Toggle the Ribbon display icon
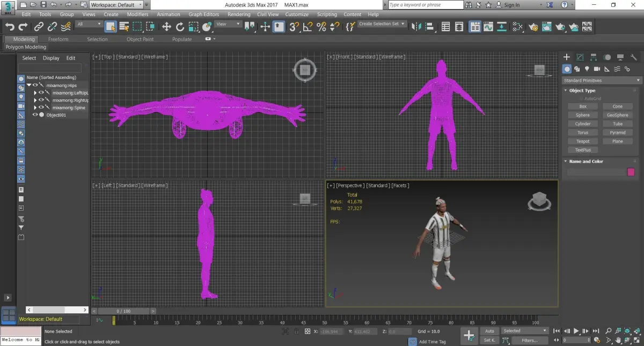Viewport: 644px width, 346px height. (x=475, y=26)
